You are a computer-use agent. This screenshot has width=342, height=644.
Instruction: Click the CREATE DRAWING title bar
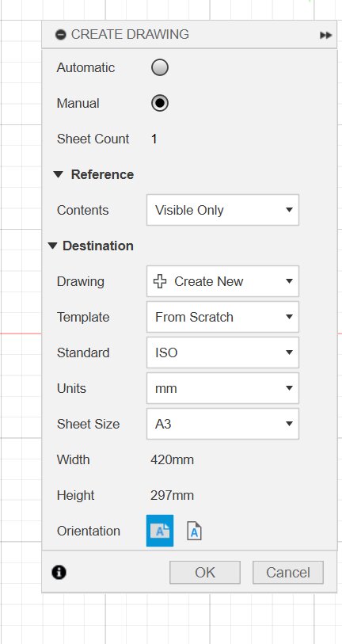189,35
